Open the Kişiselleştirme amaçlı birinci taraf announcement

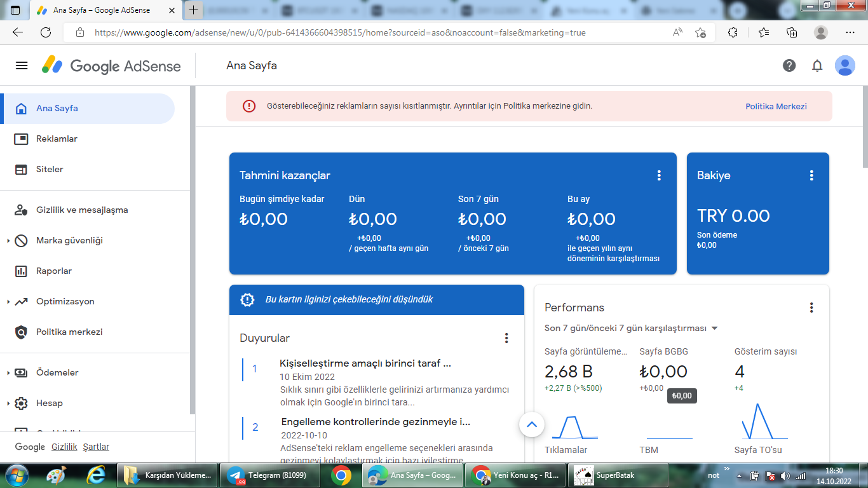(365, 363)
